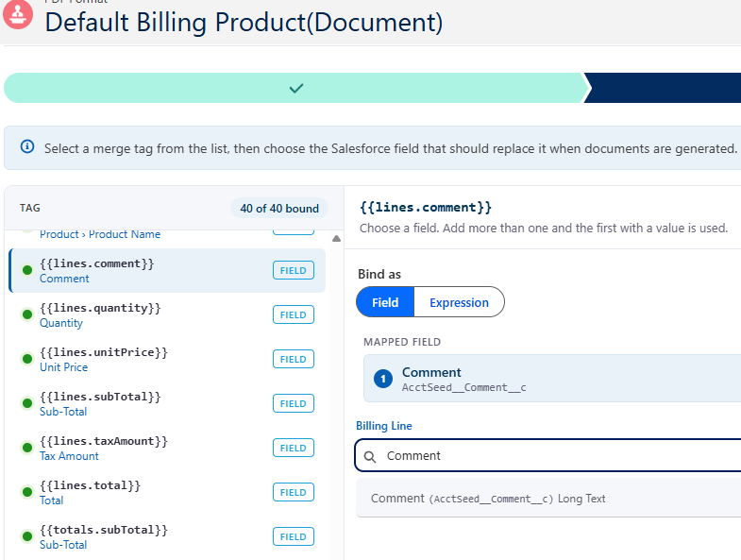The width and height of the screenshot is (741, 560).
Task: Select the Field bind option
Action: 385,302
